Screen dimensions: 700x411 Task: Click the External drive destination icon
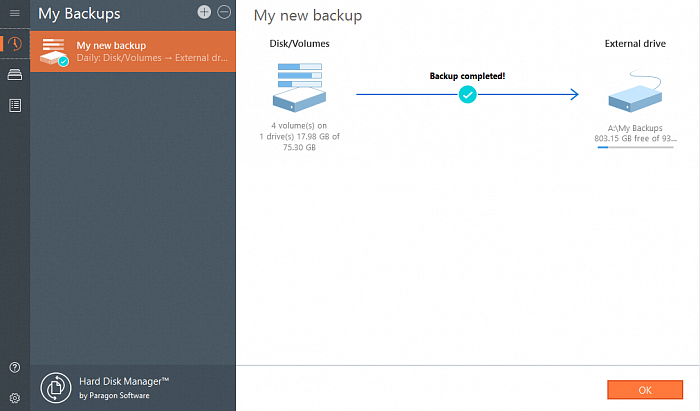pos(635,93)
